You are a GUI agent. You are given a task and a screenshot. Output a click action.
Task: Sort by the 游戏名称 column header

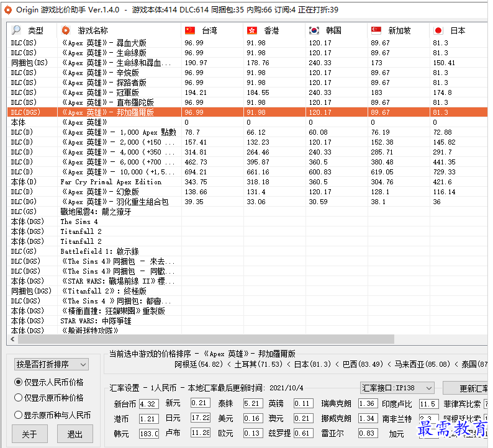pos(119,30)
